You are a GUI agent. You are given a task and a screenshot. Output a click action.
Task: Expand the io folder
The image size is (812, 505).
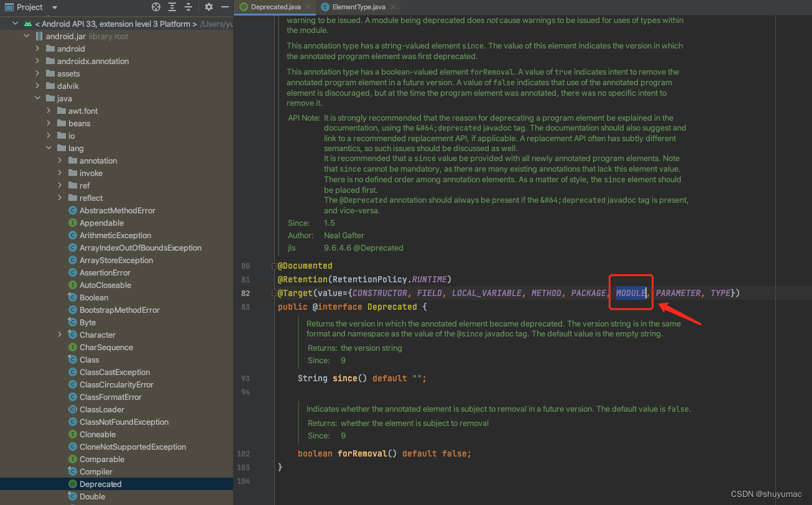pyautogui.click(x=50, y=136)
